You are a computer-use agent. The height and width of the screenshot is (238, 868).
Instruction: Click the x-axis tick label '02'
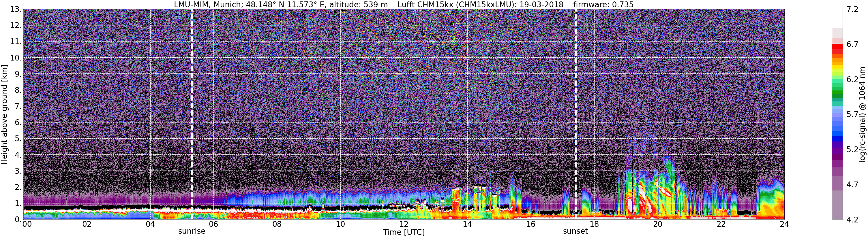click(x=87, y=224)
